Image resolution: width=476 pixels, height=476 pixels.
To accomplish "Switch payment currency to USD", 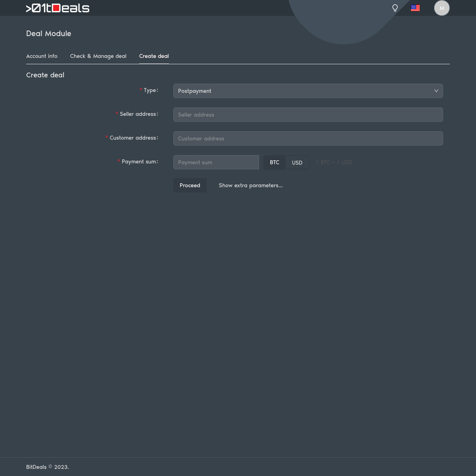I will tap(297, 162).
